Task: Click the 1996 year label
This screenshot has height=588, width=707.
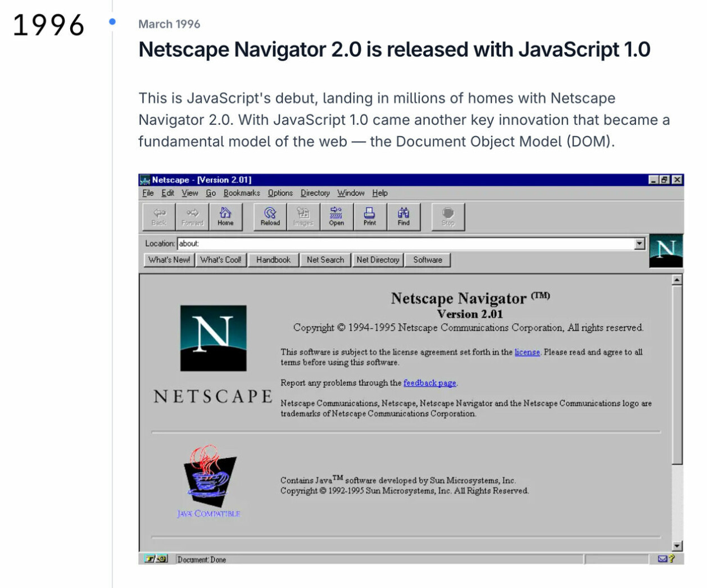Action: pyautogui.click(x=48, y=25)
